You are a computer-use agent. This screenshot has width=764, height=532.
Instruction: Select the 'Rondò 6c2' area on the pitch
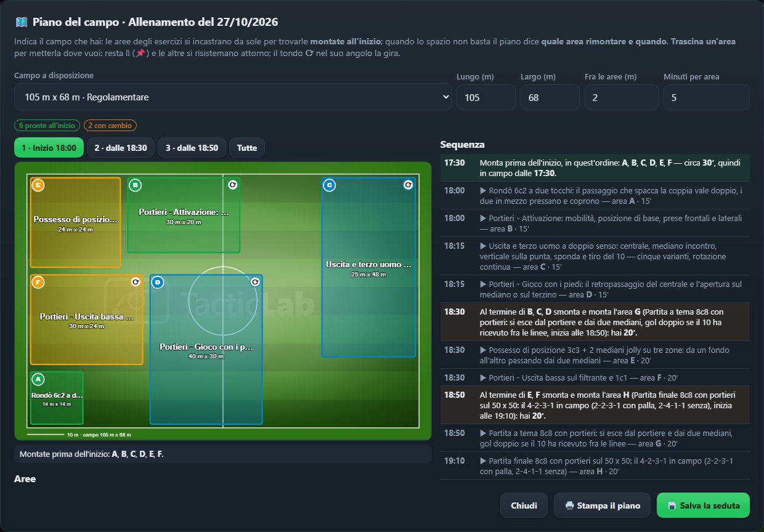click(x=57, y=398)
